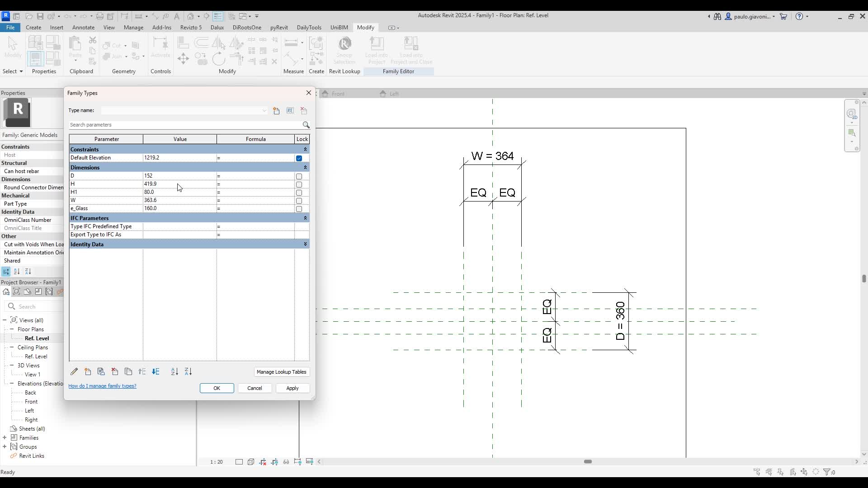
Task: Switch to the Front view tab
Action: pyautogui.click(x=338, y=94)
